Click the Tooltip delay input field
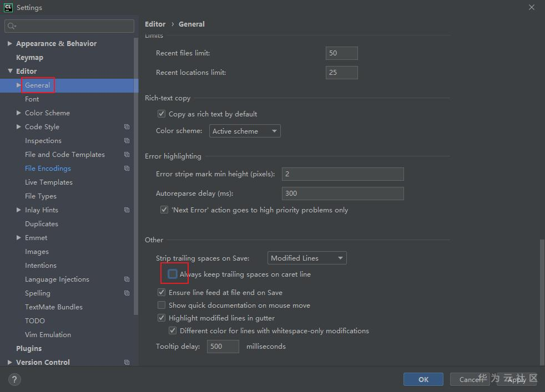This screenshot has height=392, width=545. click(223, 347)
